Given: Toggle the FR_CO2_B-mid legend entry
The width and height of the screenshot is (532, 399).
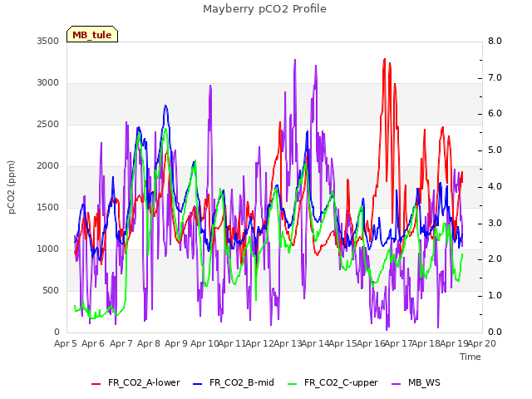Looking at the screenshot, I should click(x=234, y=382).
